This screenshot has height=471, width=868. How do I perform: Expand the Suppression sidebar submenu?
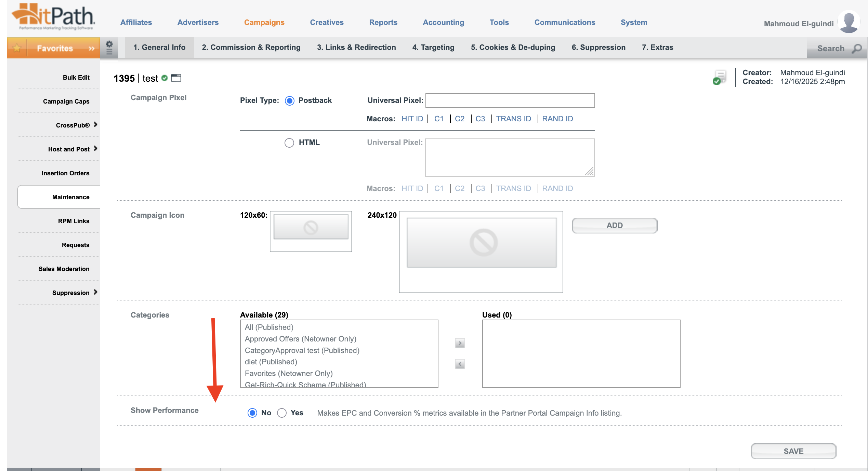point(96,292)
